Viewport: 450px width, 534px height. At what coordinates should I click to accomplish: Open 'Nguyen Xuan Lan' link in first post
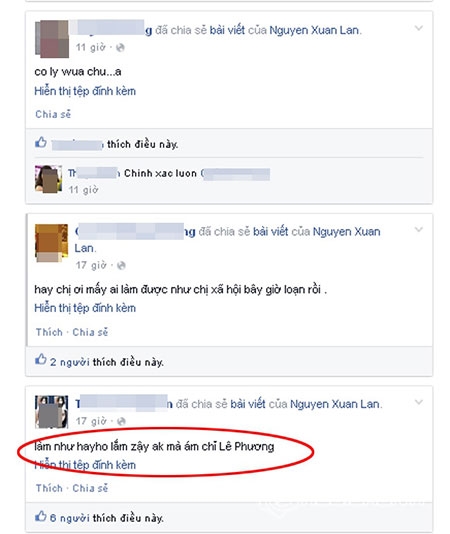point(314,30)
